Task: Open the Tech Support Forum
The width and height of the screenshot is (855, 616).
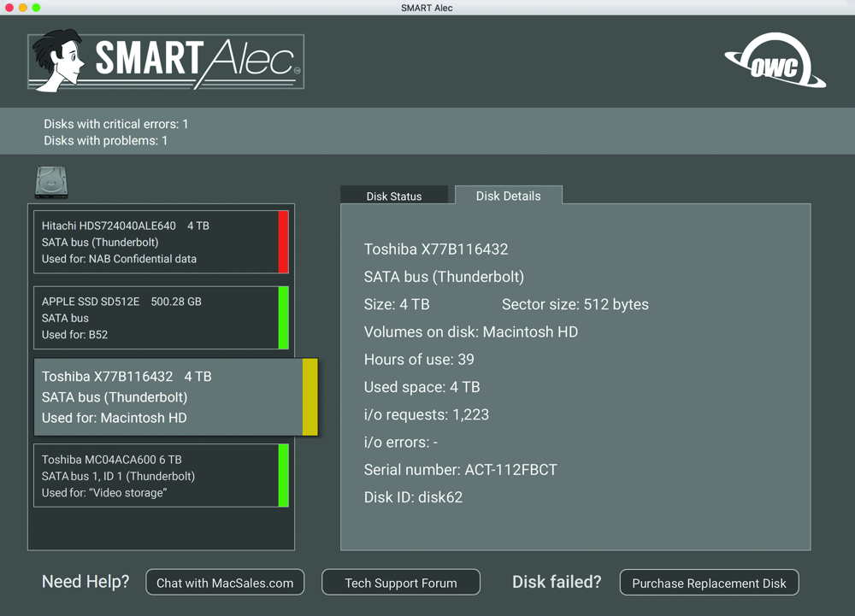Action: click(400, 582)
